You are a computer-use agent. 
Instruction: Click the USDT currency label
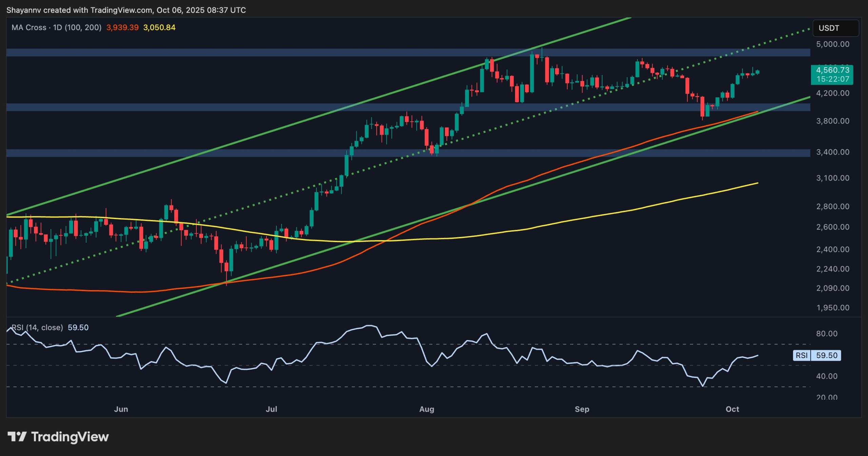(x=828, y=28)
